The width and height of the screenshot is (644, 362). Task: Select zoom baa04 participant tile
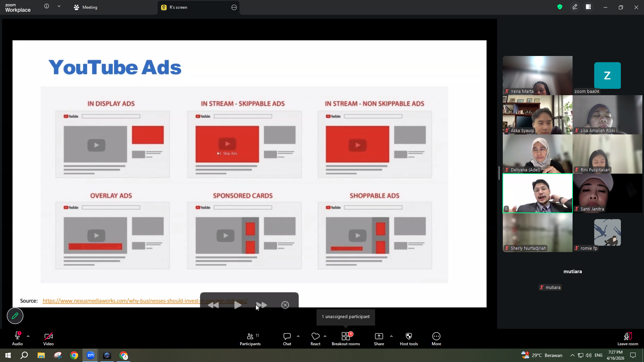pyautogui.click(x=607, y=75)
